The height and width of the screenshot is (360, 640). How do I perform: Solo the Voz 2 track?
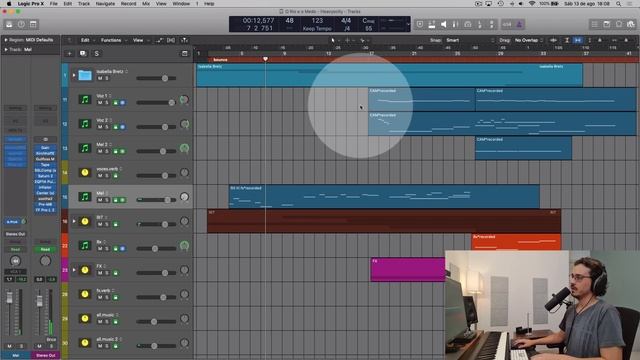107,127
